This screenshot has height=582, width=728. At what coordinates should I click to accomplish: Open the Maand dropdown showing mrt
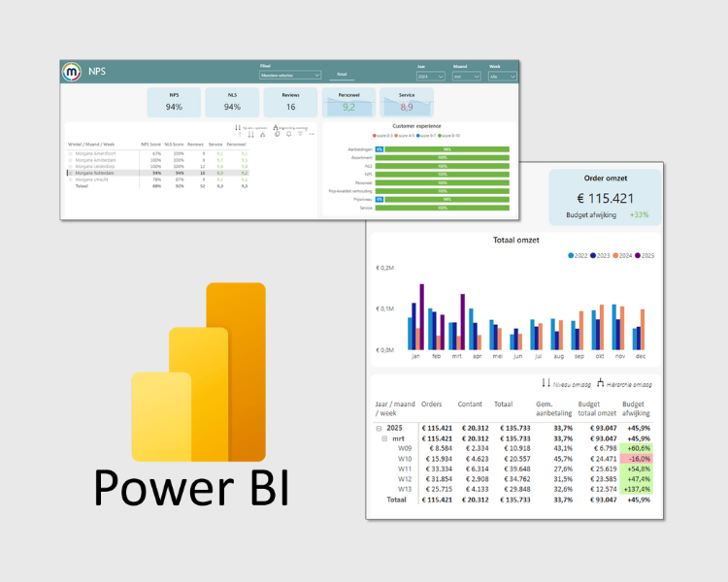(467, 76)
